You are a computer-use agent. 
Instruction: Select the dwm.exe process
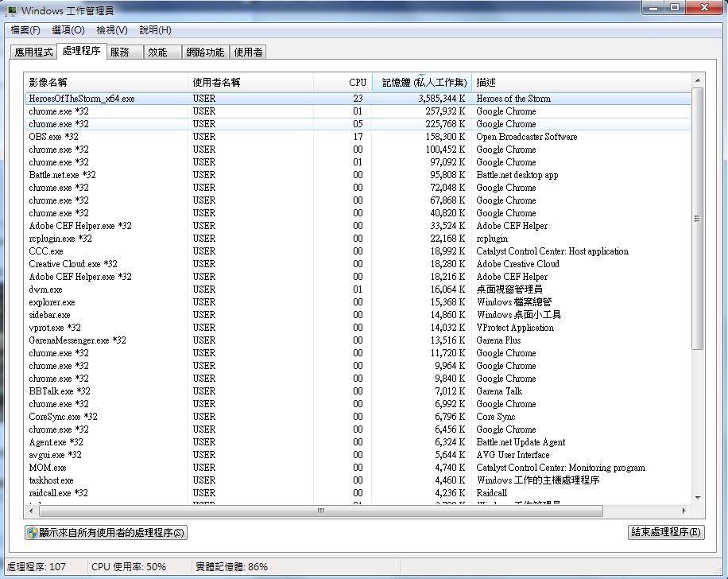[358, 289]
